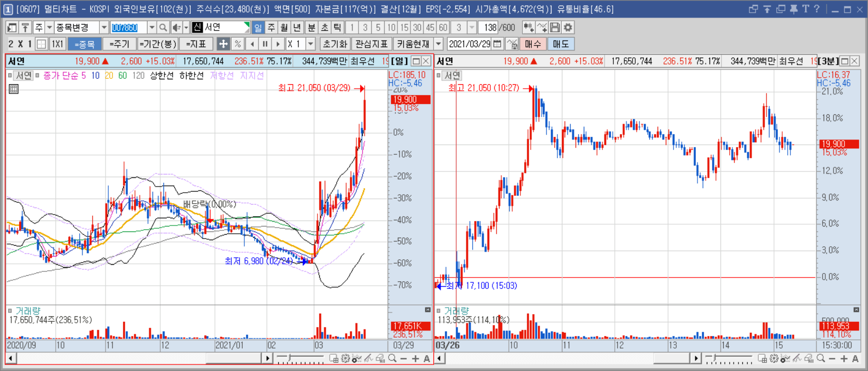Expand the 종목변경 dropdown
Image resolution: width=868 pixels, height=371 pixels.
104,27
